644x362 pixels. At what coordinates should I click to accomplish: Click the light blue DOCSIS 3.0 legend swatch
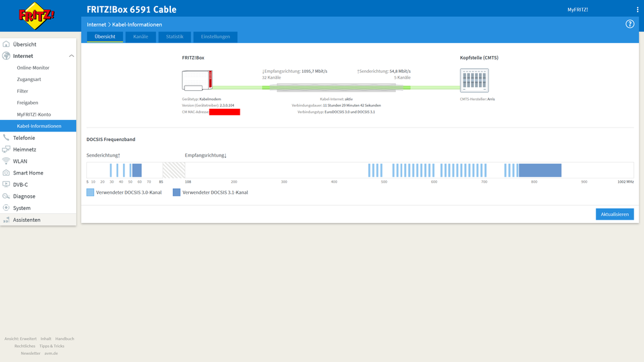(x=90, y=192)
